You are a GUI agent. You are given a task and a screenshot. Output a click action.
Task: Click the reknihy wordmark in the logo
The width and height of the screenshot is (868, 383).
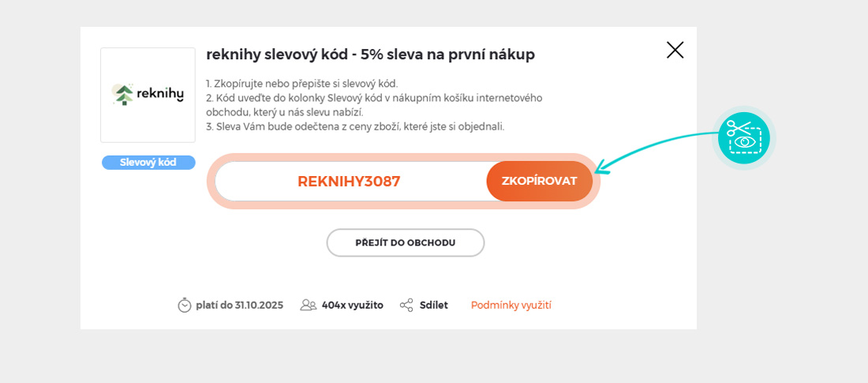pos(160,94)
